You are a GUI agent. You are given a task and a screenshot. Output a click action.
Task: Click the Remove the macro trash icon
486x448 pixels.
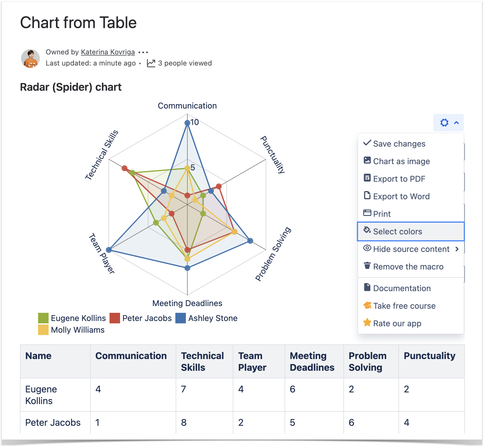[x=367, y=266]
